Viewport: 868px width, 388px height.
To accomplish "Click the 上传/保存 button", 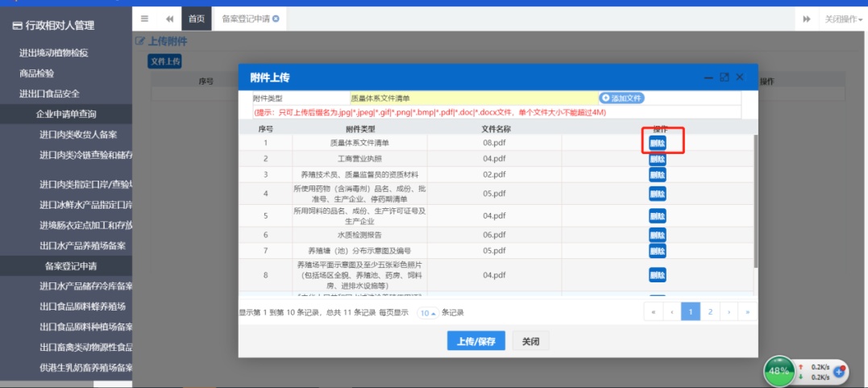I will [476, 341].
